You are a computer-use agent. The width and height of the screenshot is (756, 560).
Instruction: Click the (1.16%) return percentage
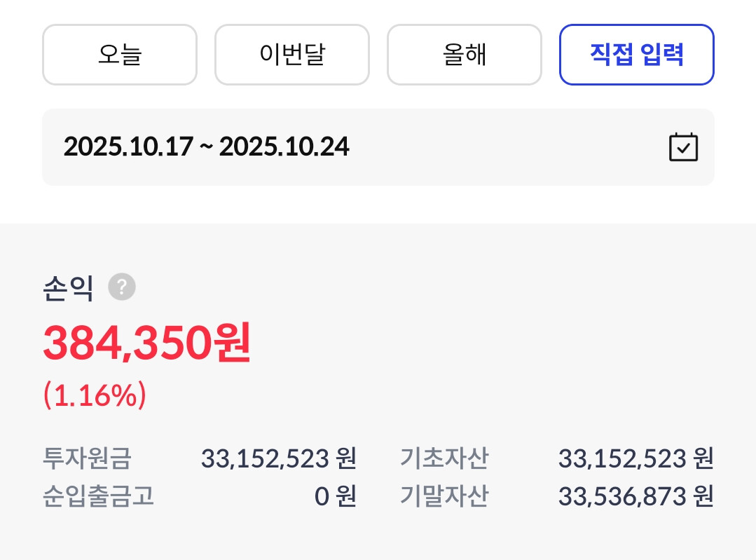(95, 397)
